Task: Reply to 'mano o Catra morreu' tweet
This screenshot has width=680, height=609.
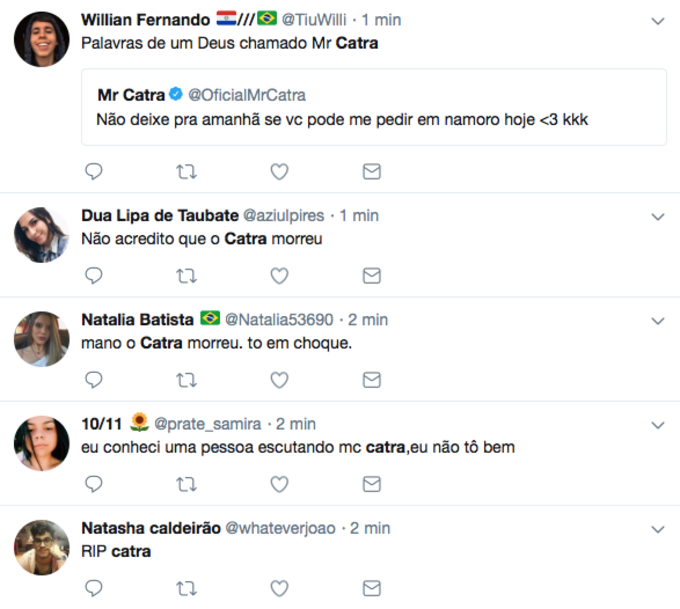Action: 94,379
